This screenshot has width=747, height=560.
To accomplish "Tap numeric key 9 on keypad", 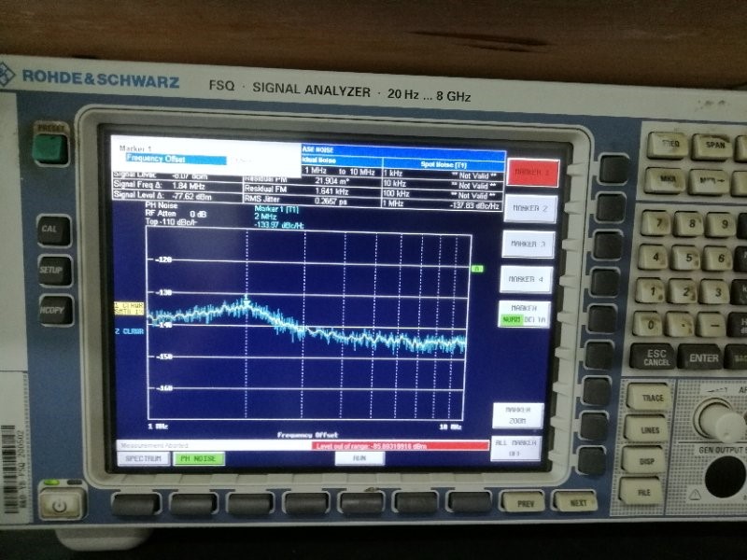I will [721, 225].
